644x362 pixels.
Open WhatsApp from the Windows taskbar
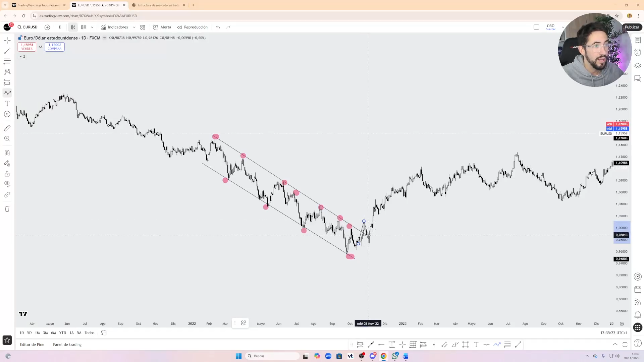(x=395, y=356)
